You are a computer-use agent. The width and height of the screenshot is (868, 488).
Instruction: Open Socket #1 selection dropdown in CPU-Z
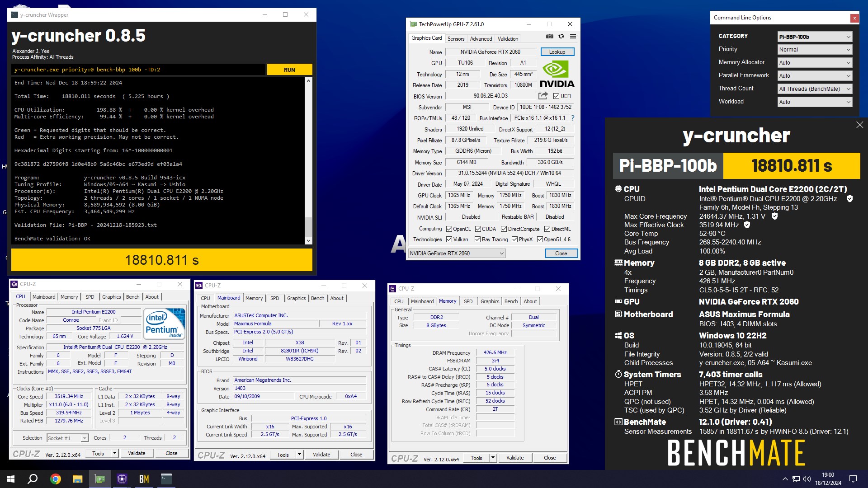point(67,438)
